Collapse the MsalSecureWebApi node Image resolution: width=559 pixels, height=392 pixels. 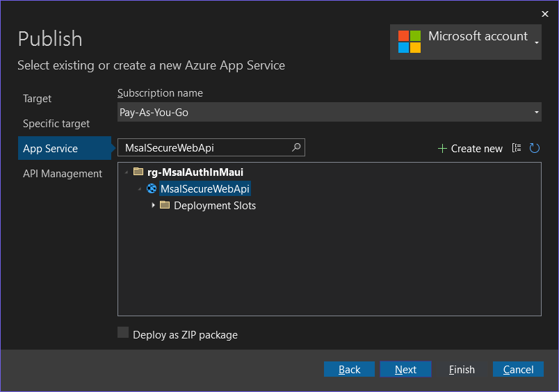coord(139,189)
